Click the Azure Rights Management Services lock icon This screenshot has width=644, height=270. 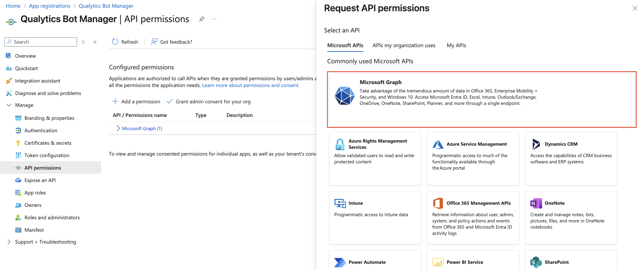(340, 144)
